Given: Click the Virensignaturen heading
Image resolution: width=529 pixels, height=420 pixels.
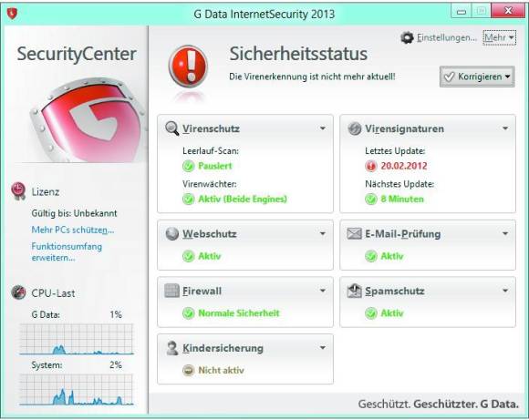Looking at the screenshot, I should click(405, 128).
